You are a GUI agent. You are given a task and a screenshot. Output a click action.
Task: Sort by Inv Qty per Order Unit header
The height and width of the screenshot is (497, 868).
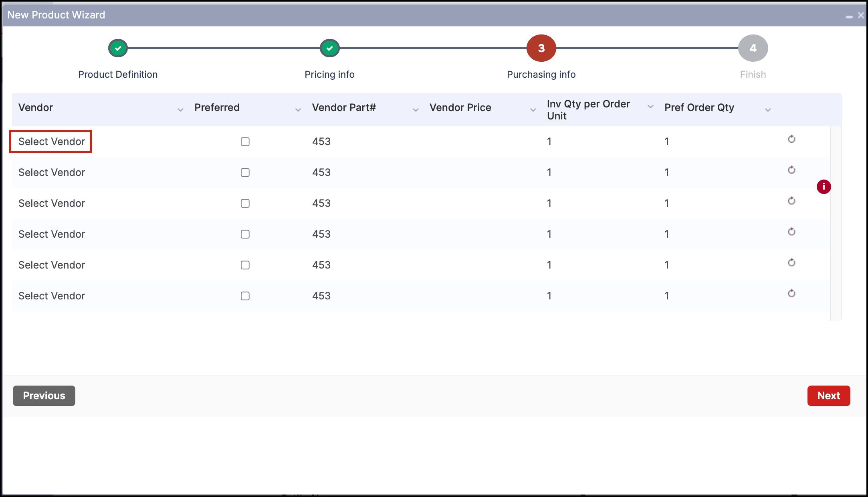coord(588,110)
